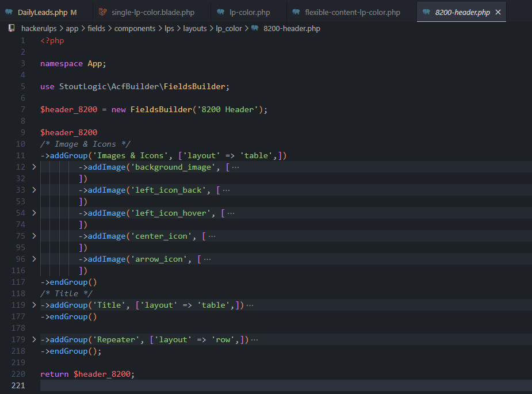Viewport: 532px width, 394px height.
Task: Click the PHP elephant icon on DailyLeads tab
Action: point(9,12)
